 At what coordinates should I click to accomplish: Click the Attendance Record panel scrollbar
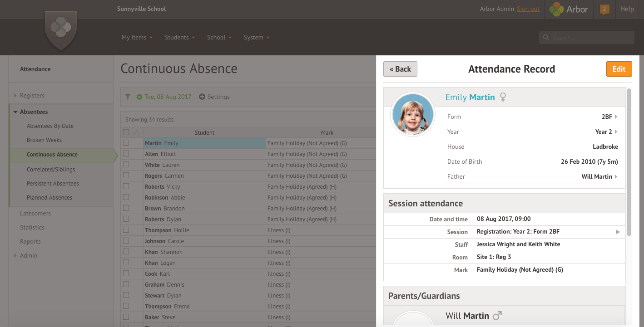629,162
